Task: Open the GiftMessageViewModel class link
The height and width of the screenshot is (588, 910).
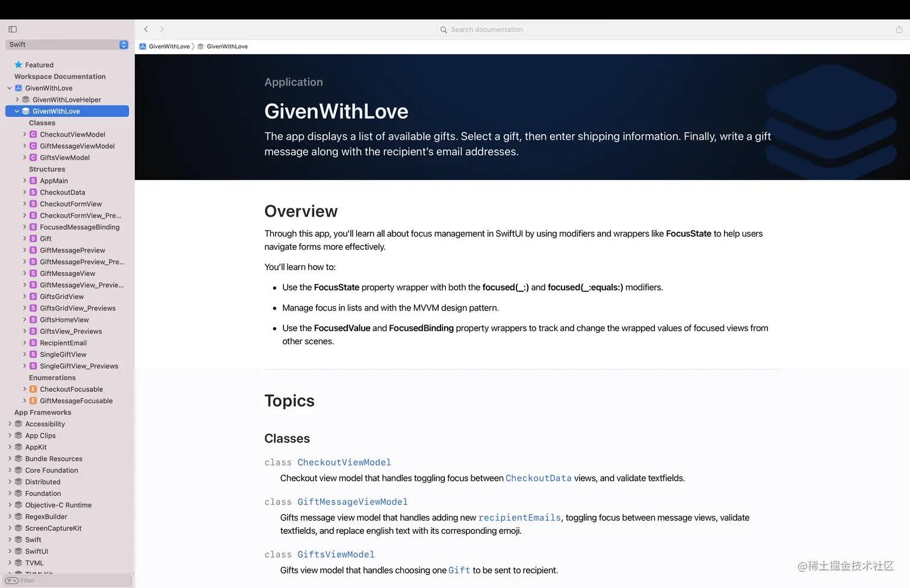Action: (x=353, y=502)
